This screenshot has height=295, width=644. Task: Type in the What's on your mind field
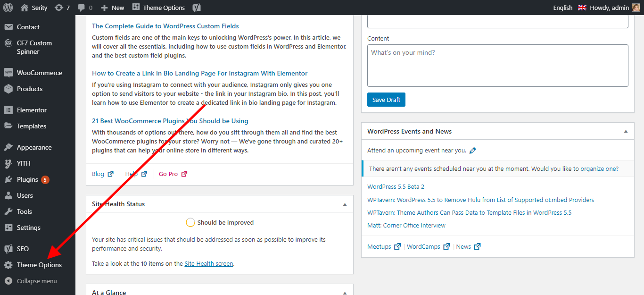[497, 65]
